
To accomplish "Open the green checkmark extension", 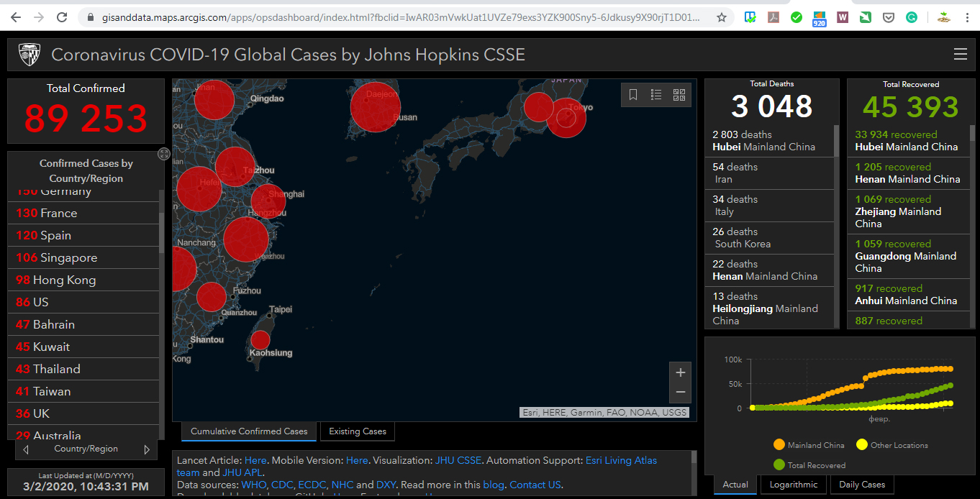I will (x=797, y=17).
